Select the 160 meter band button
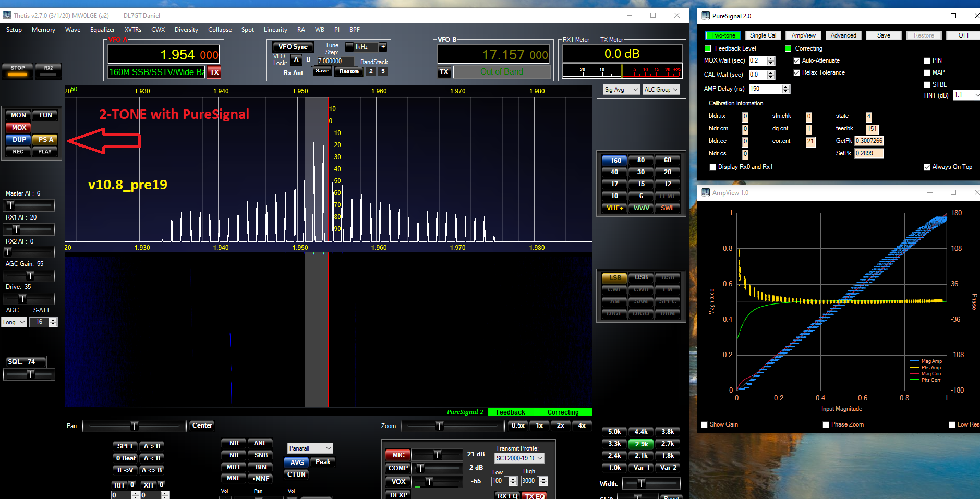The height and width of the screenshot is (499, 980). click(615, 160)
